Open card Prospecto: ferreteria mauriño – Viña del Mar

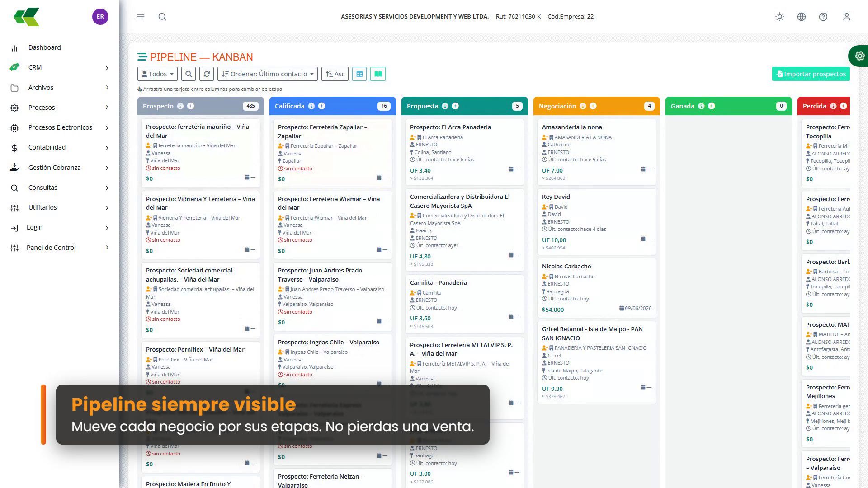(x=200, y=153)
